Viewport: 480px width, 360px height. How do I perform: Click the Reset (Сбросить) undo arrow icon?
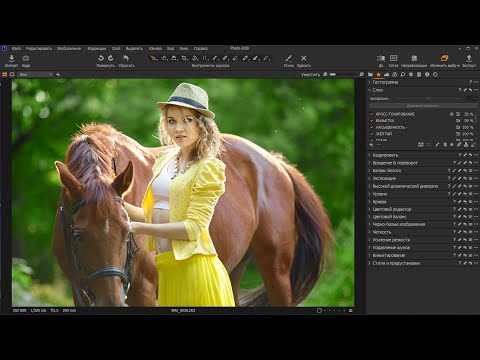coord(126,58)
